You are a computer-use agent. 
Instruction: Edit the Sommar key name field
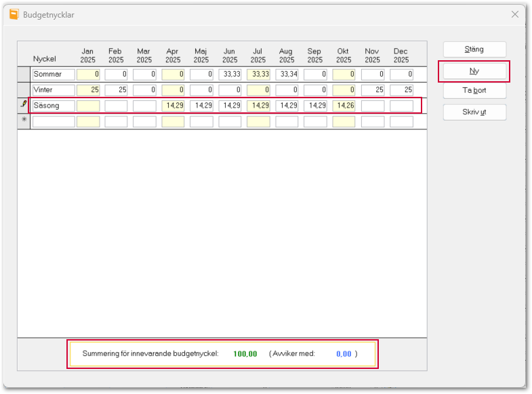(54, 74)
